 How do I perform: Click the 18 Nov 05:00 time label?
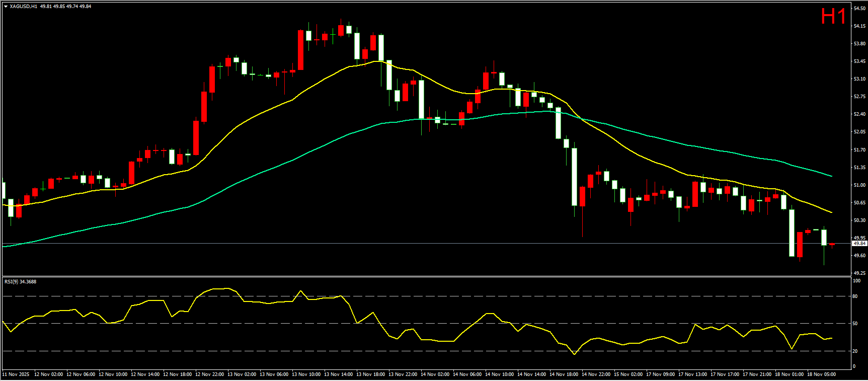[821, 374]
